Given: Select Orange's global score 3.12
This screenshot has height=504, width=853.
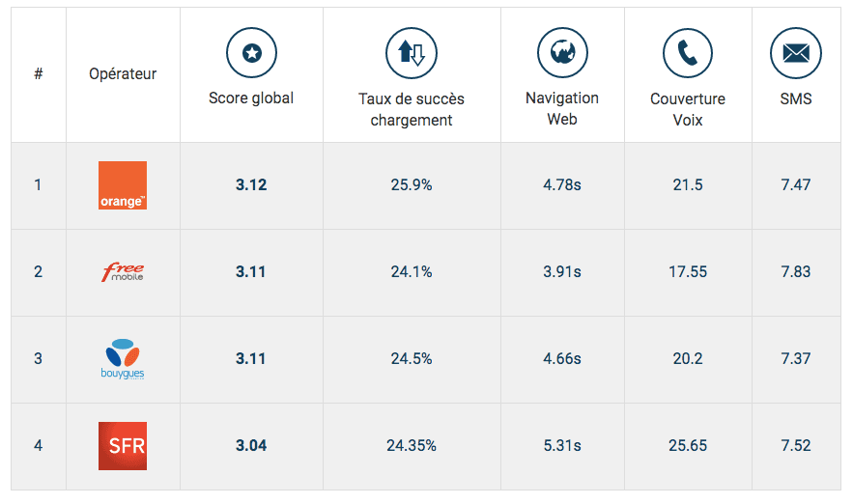Looking at the screenshot, I should click(251, 185).
